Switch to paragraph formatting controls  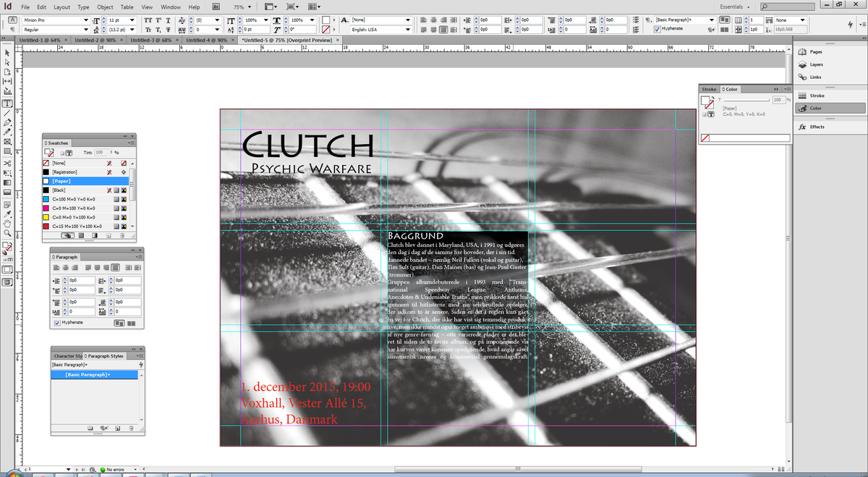(x=12, y=30)
